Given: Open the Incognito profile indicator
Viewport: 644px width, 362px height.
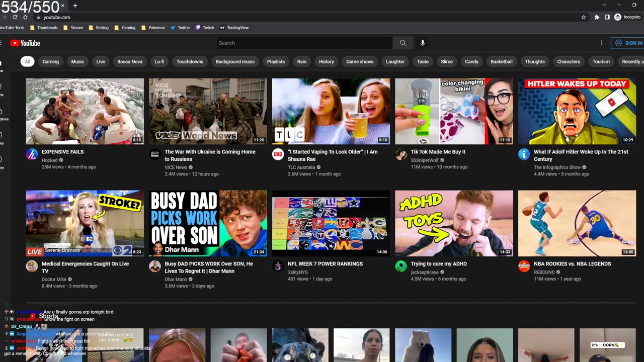Looking at the screenshot, I should (x=627, y=17).
